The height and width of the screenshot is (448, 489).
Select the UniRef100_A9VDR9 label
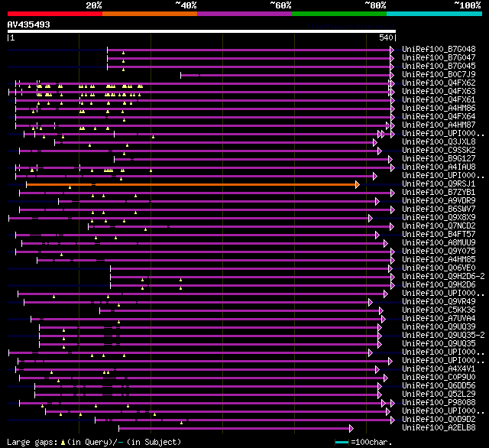(x=439, y=201)
